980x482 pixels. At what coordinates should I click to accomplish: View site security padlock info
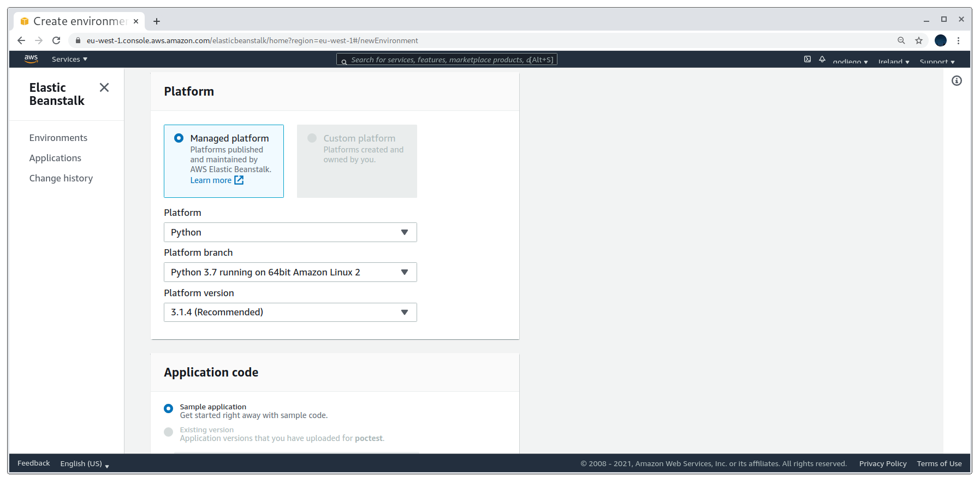(x=78, y=40)
